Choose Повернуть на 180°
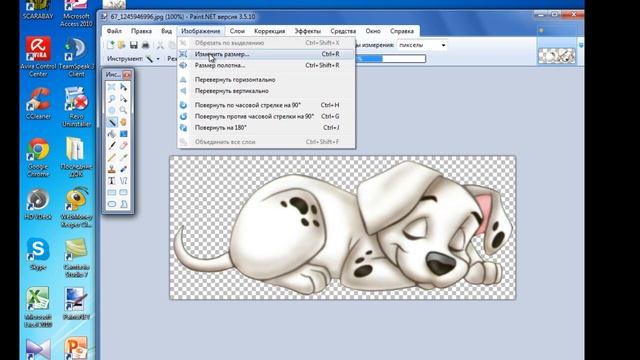The width and height of the screenshot is (640, 360). click(266, 128)
